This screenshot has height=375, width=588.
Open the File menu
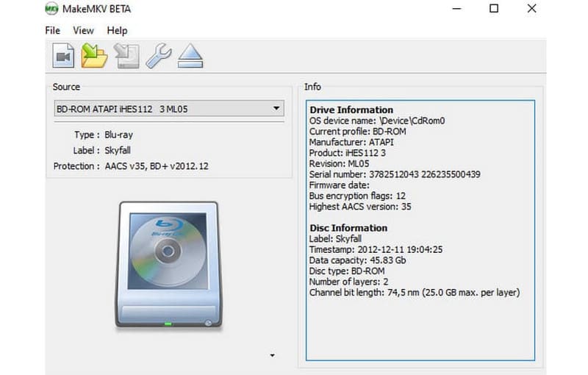point(52,30)
